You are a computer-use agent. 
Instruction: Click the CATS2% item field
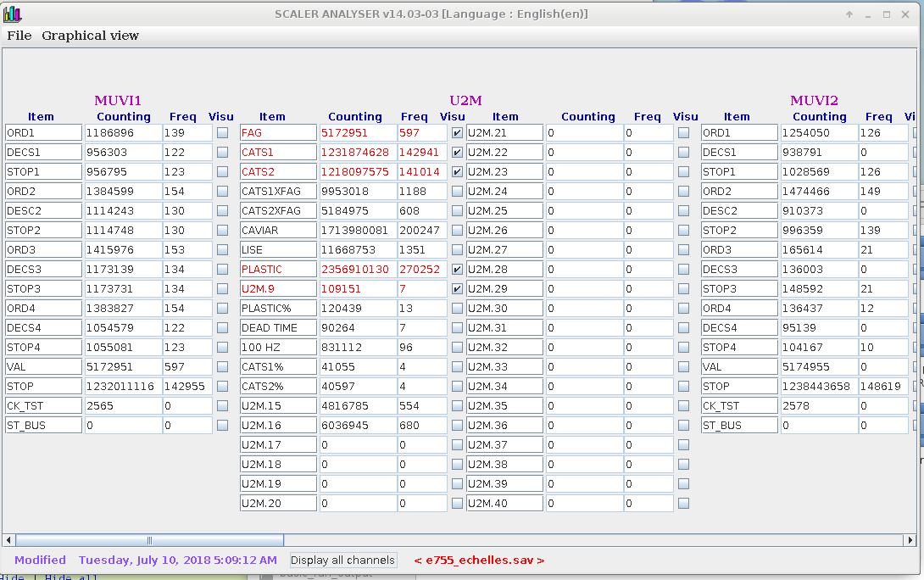click(278, 387)
